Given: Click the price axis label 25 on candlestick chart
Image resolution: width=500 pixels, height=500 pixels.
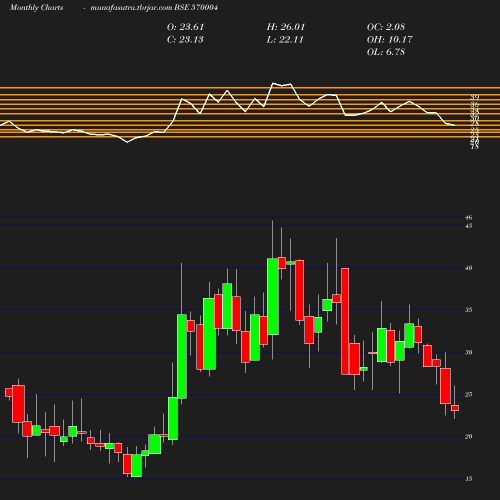Looking at the screenshot, I should tap(469, 395).
